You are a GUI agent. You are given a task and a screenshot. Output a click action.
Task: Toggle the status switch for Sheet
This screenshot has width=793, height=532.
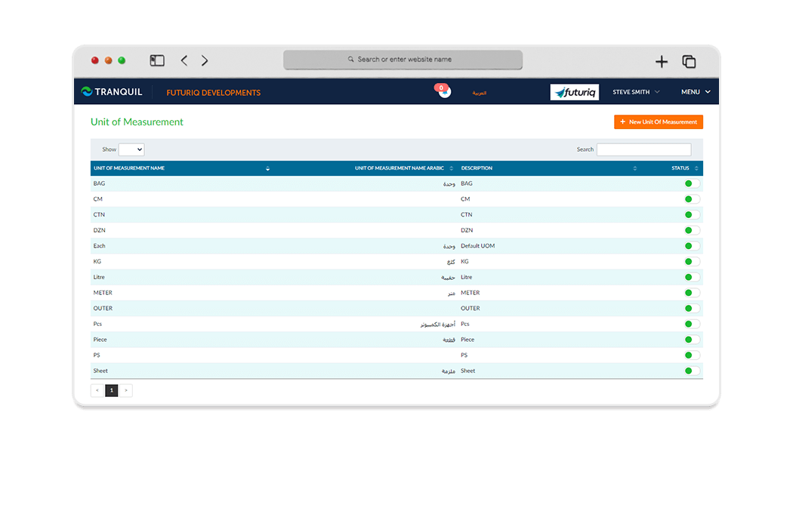coord(688,371)
